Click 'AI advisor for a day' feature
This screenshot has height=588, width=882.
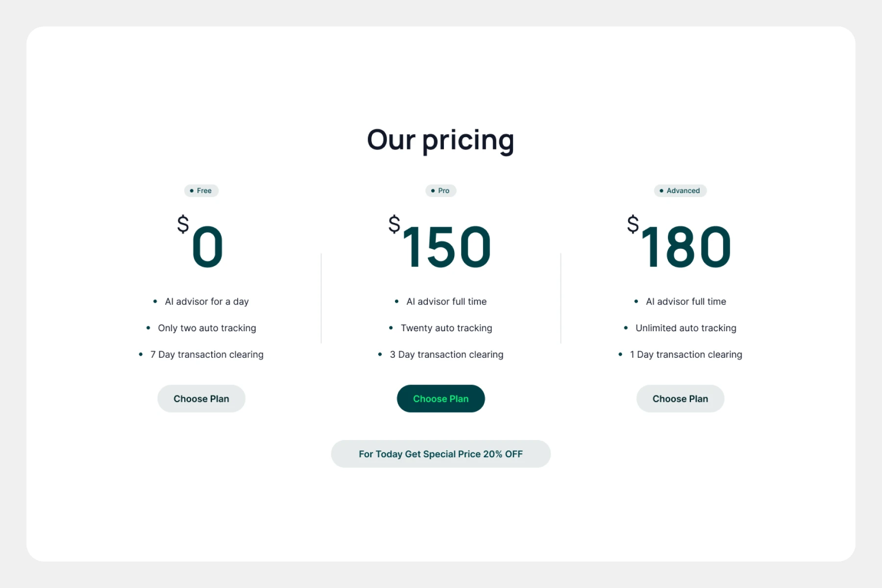coord(206,301)
